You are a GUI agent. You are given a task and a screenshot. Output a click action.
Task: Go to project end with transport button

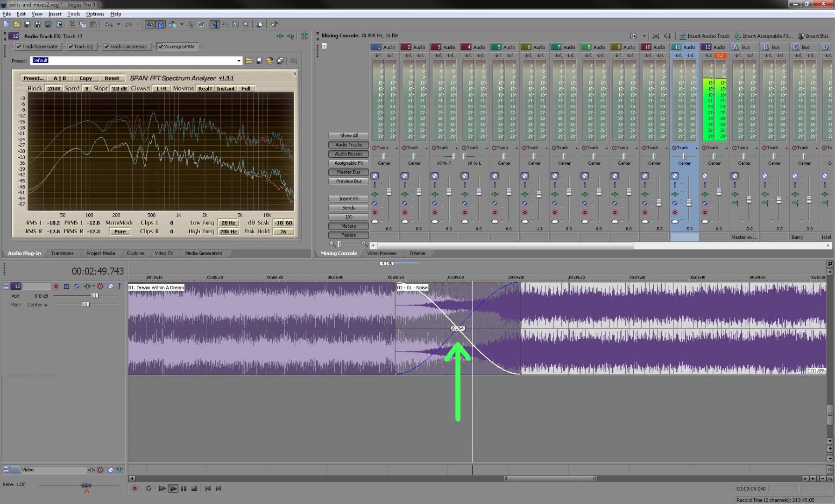point(218,488)
